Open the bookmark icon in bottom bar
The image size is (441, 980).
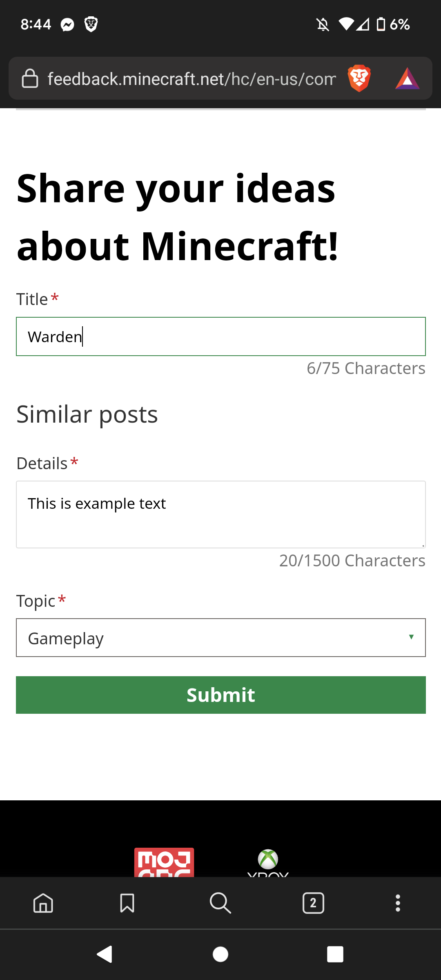(127, 903)
